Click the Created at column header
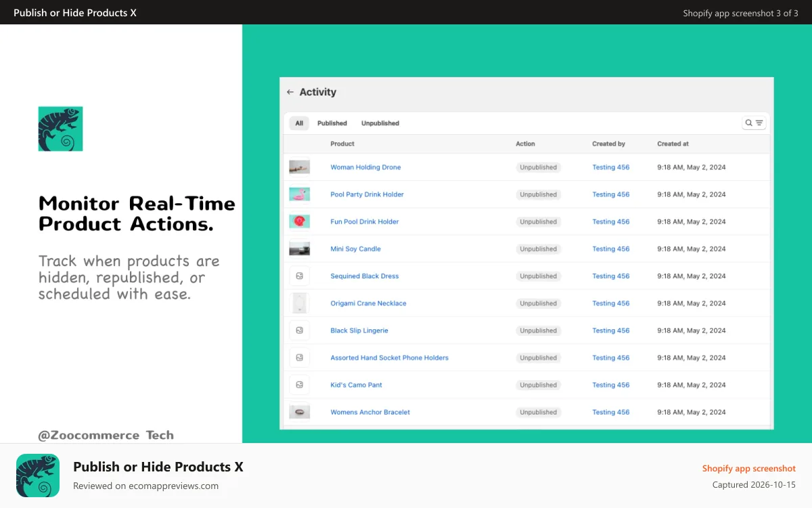This screenshot has height=508, width=812. pos(673,144)
